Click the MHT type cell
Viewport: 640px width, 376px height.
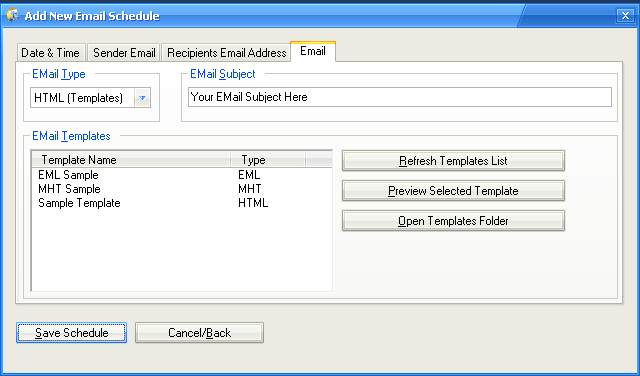[x=250, y=189]
